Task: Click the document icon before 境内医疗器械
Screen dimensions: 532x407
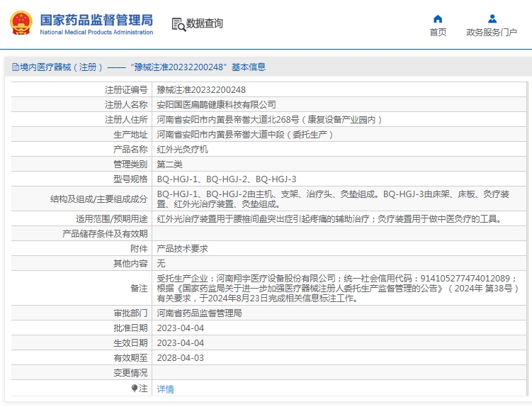Action: pos(16,67)
